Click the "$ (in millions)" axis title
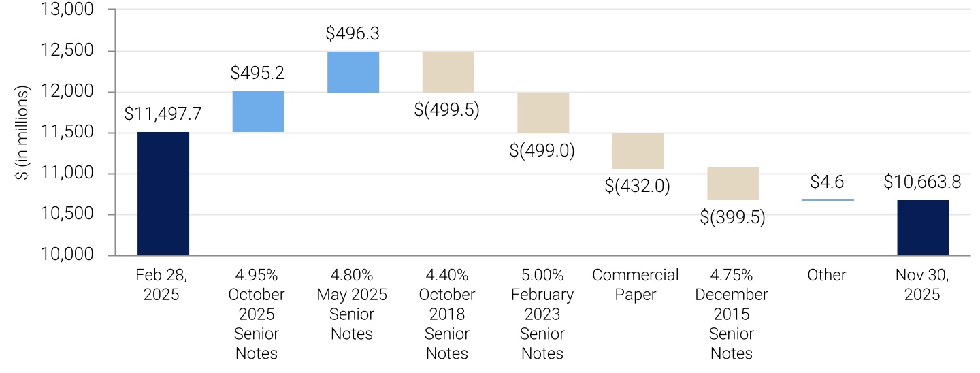Image resolution: width=980 pixels, height=373 pixels. point(23,133)
